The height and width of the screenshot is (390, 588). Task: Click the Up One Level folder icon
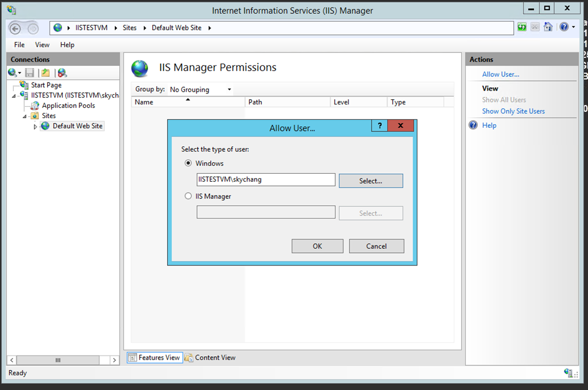tap(45, 73)
